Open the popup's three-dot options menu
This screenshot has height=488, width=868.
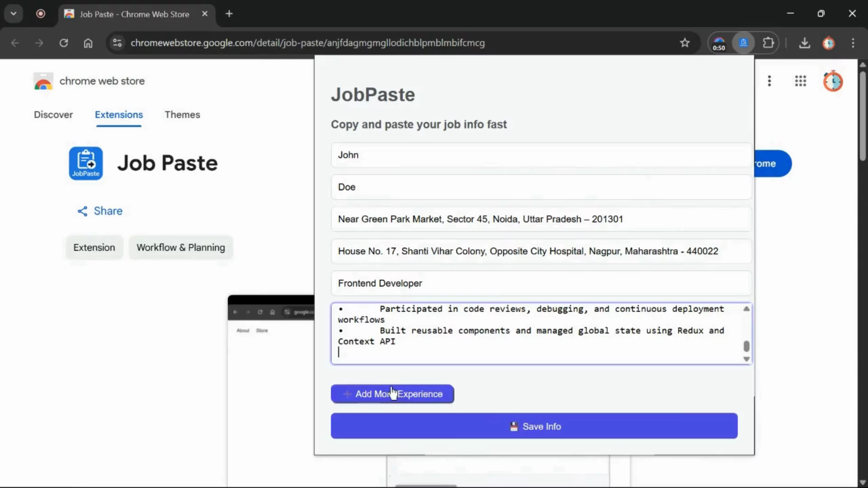770,81
